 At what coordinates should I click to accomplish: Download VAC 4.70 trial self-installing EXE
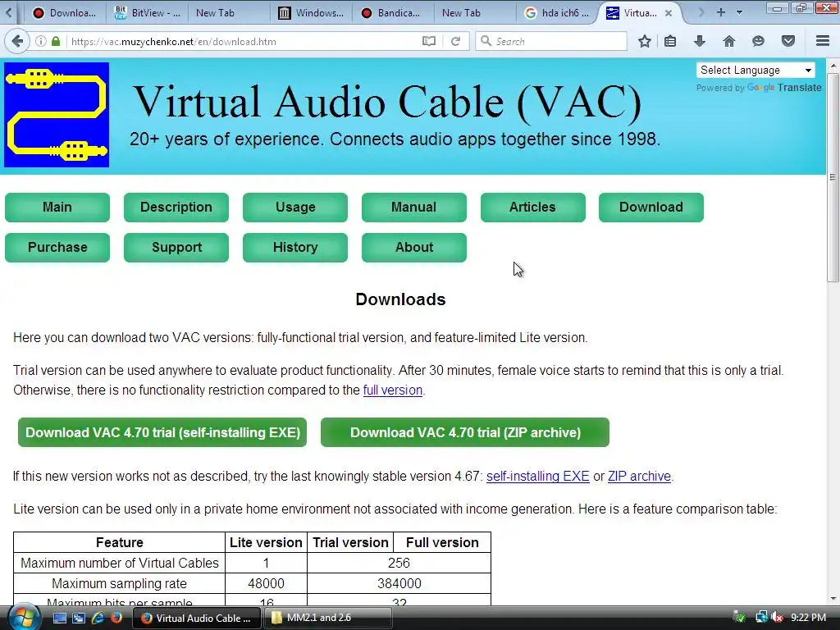point(162,432)
